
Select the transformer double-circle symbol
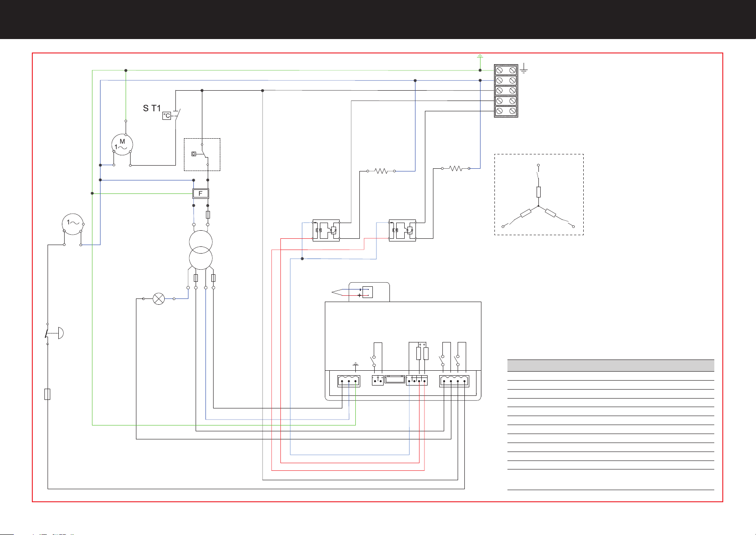(x=201, y=250)
